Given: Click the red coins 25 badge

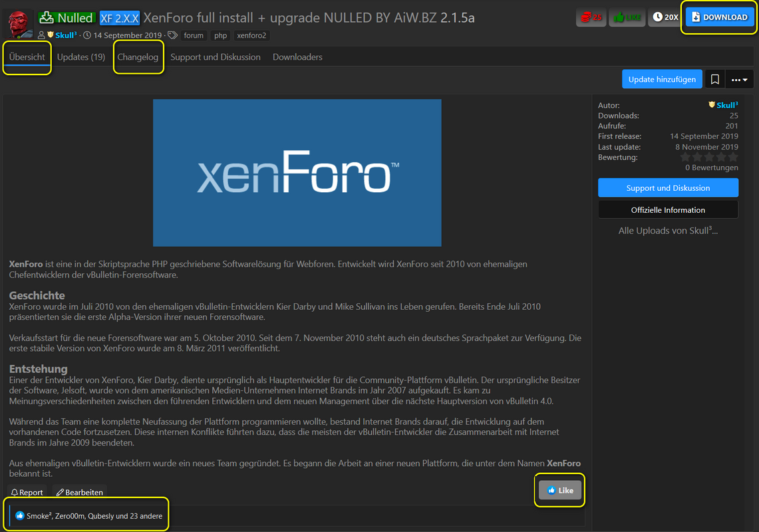Looking at the screenshot, I should click(x=591, y=17).
